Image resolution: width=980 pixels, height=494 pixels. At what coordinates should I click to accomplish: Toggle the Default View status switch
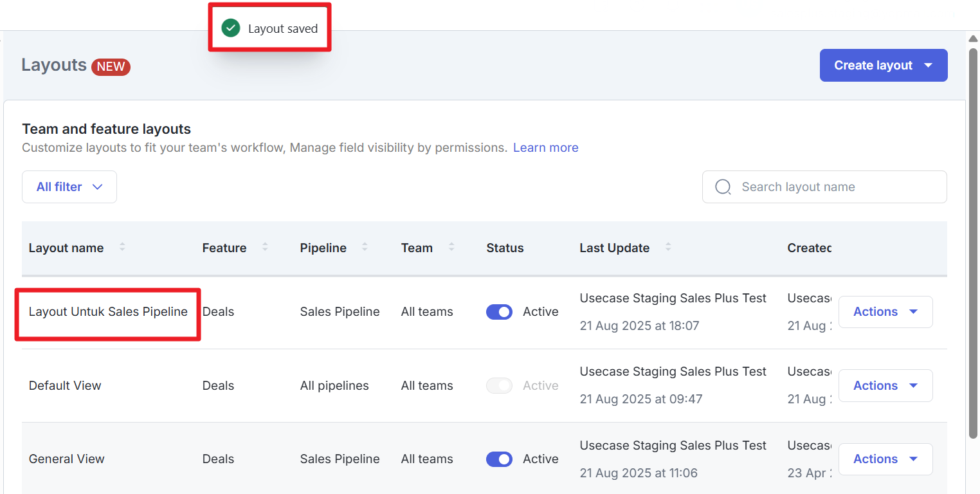tap(499, 386)
